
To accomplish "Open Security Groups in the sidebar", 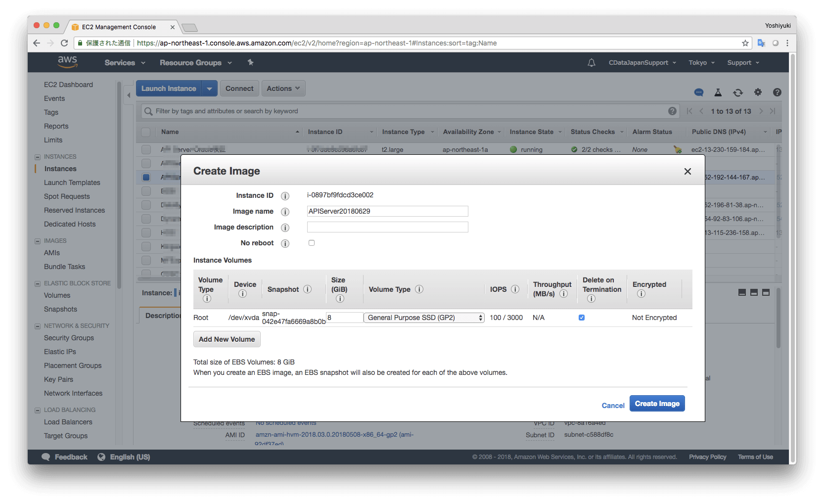I will [69, 338].
